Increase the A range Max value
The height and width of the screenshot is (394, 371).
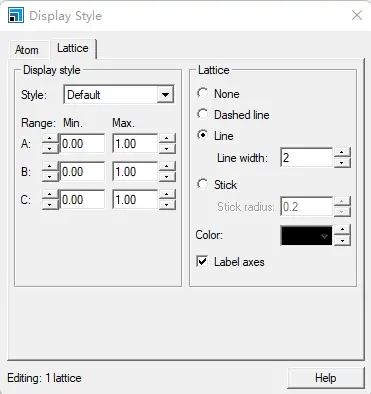click(x=167, y=139)
